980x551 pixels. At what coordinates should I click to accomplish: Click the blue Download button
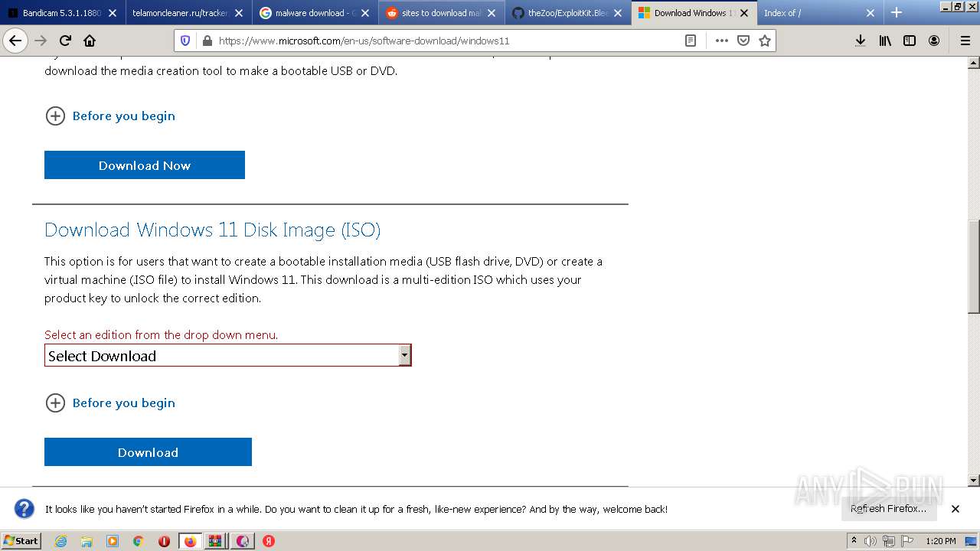(148, 452)
